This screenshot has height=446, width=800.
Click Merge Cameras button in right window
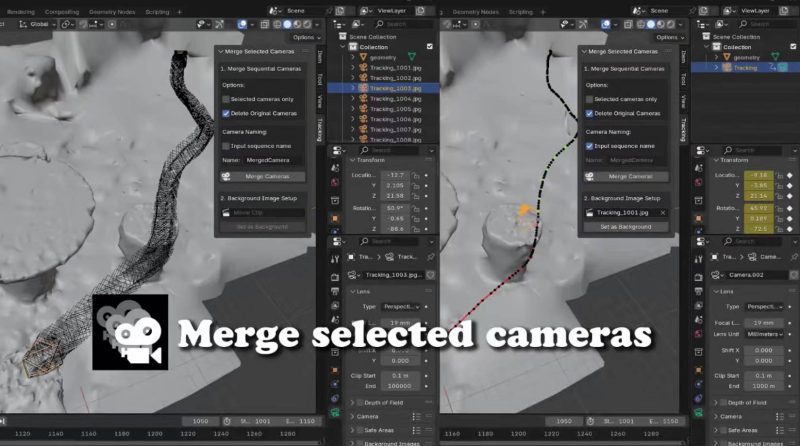(x=626, y=177)
